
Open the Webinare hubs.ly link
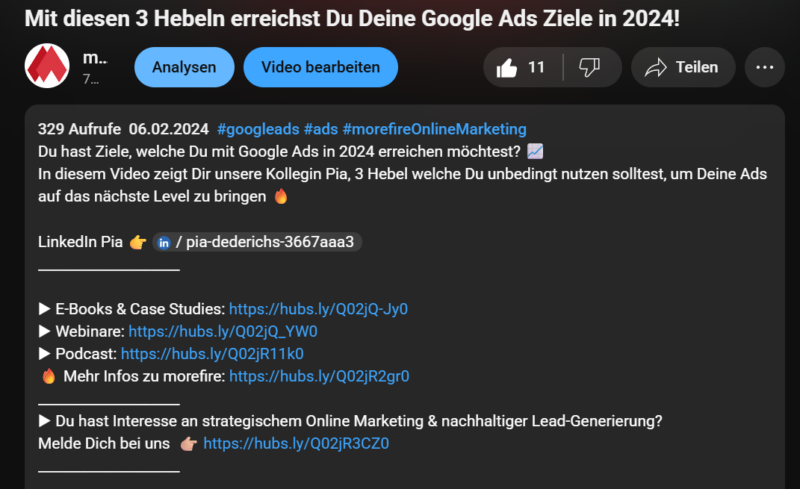click(x=223, y=331)
